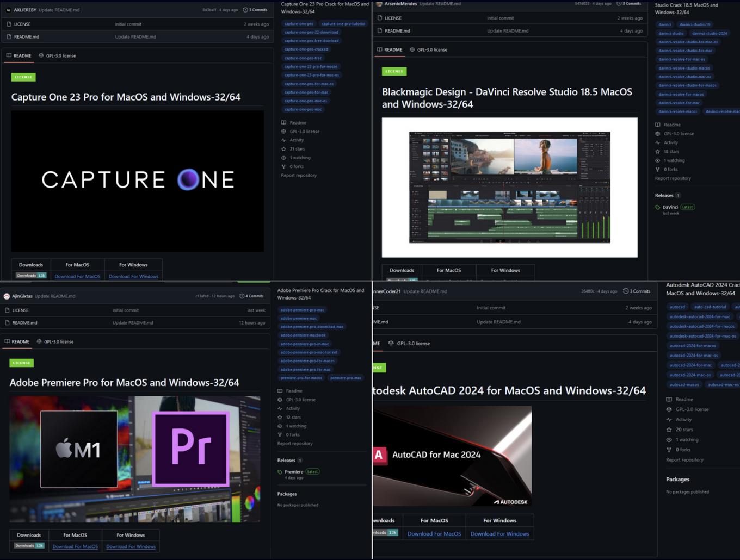Click Report repository in DaVinci sidebar
This screenshot has width=740, height=560.
[673, 178]
